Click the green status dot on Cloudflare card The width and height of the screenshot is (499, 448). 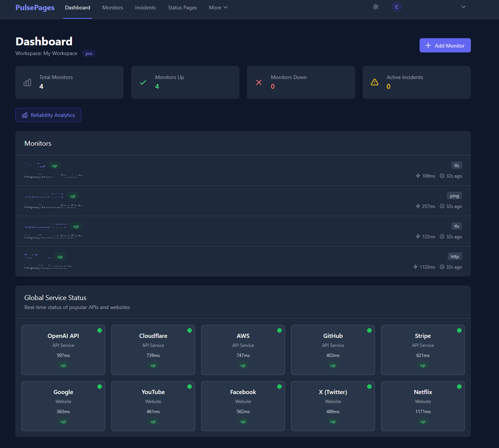click(190, 330)
